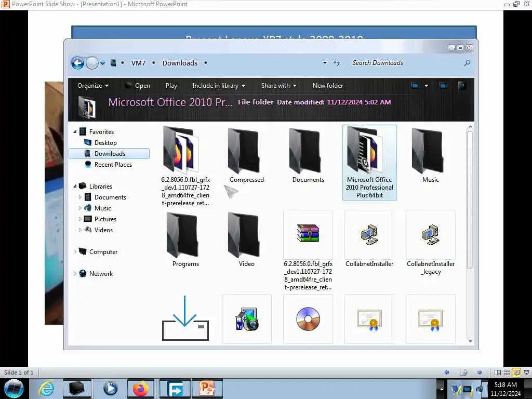Click Downloads in the address breadcrumb
The height and width of the screenshot is (399, 532).
[180, 63]
